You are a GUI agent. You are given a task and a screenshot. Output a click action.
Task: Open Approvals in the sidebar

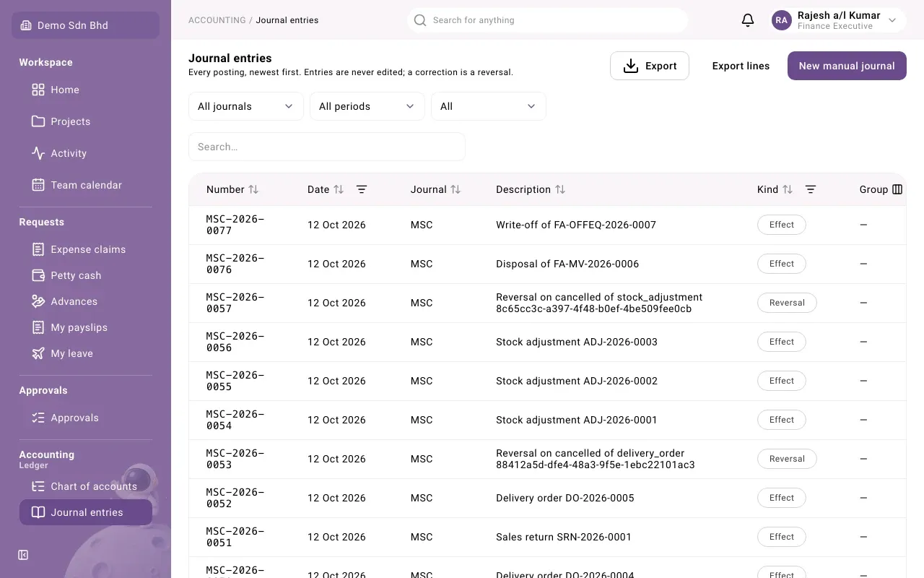86,418
